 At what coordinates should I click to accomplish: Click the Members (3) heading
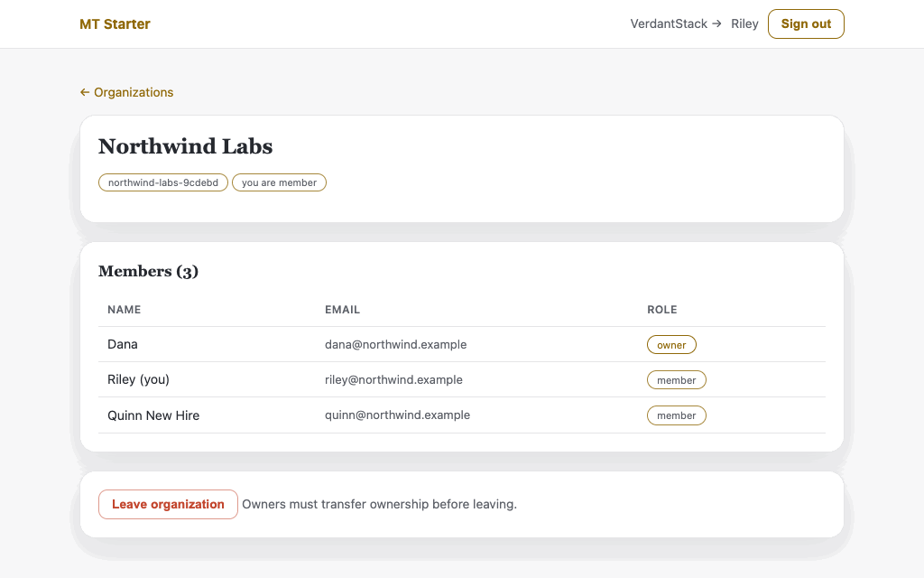click(x=149, y=271)
